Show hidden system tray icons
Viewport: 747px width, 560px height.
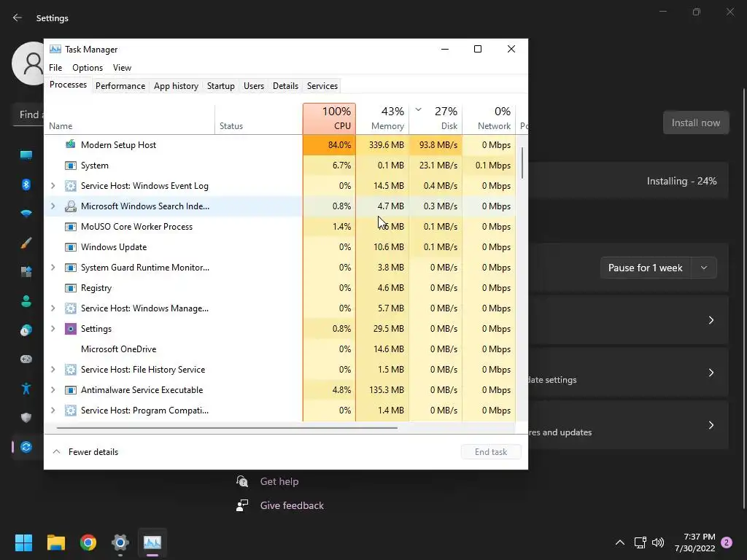click(x=620, y=542)
